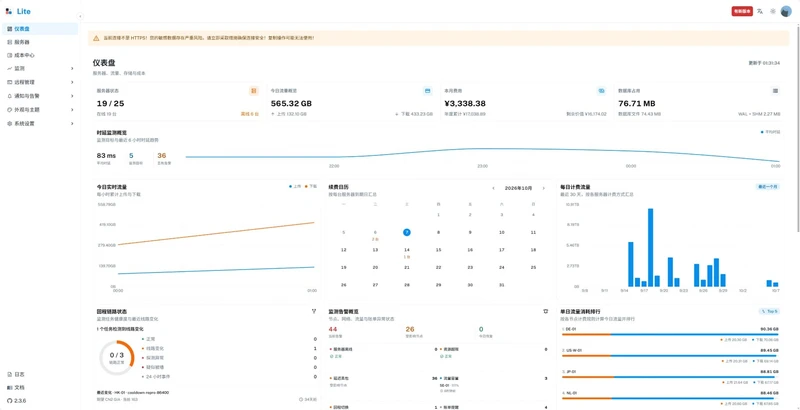Click the orange server status card icon
The width and height of the screenshot is (800, 410).
point(254,91)
